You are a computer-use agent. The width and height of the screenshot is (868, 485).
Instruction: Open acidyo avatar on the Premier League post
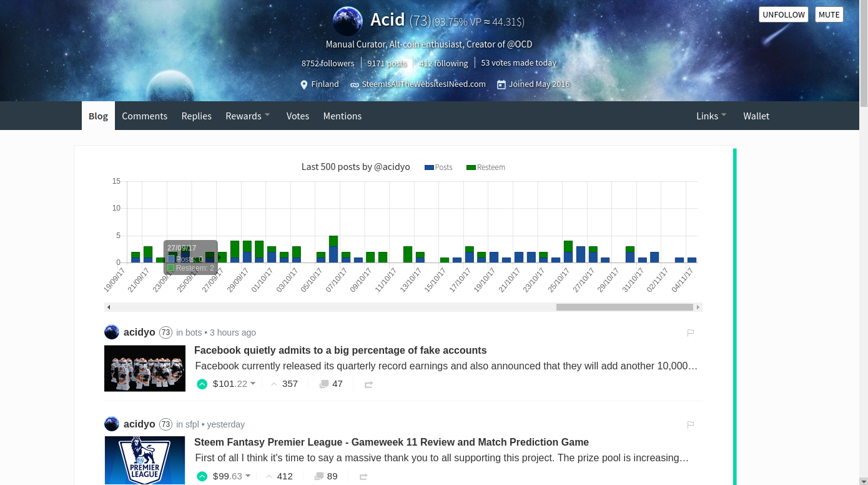coord(112,424)
